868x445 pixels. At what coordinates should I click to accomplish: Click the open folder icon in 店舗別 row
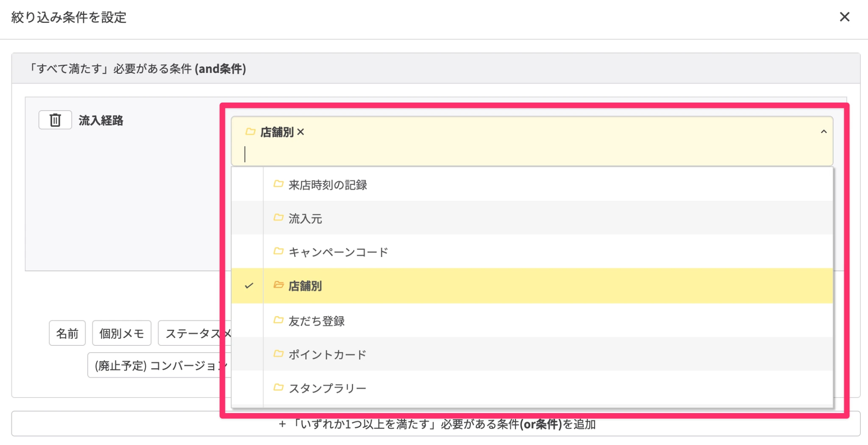pyautogui.click(x=278, y=285)
